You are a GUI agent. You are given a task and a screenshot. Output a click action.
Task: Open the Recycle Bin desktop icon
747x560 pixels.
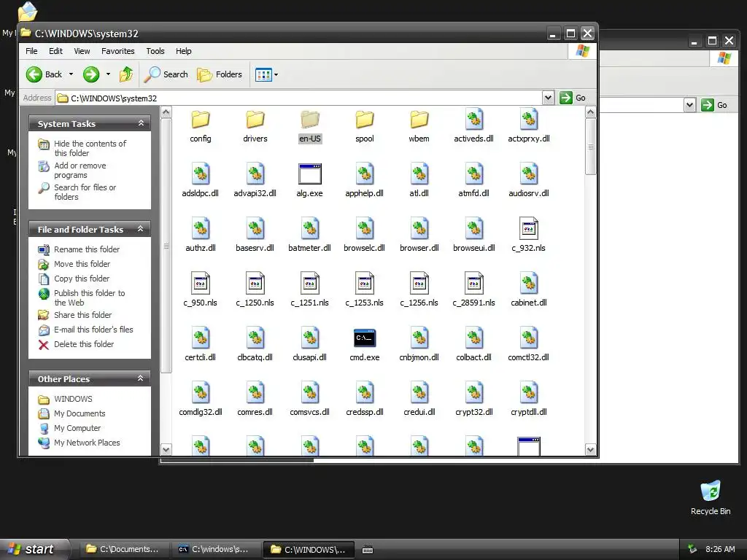pos(711,498)
